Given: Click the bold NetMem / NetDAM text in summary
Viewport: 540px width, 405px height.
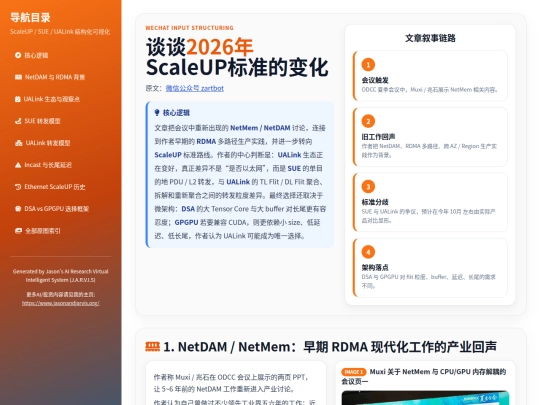Looking at the screenshot, I should (x=260, y=128).
